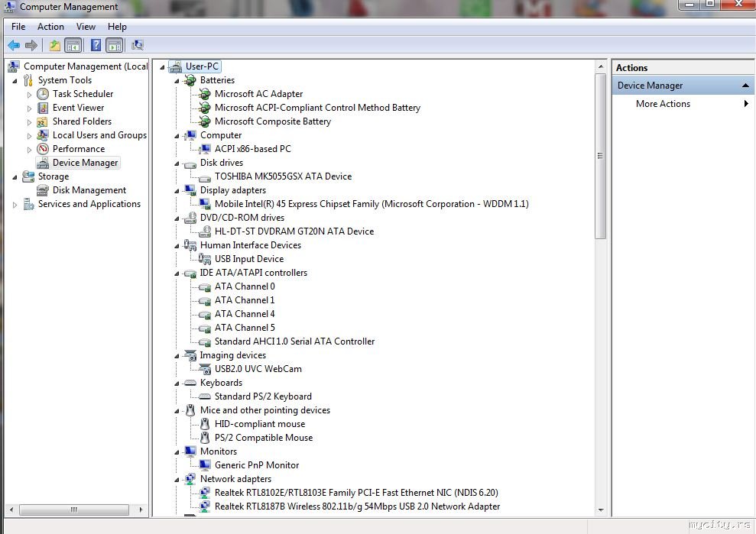Select ACPI x86-based PC
756x534 pixels.
(x=253, y=149)
